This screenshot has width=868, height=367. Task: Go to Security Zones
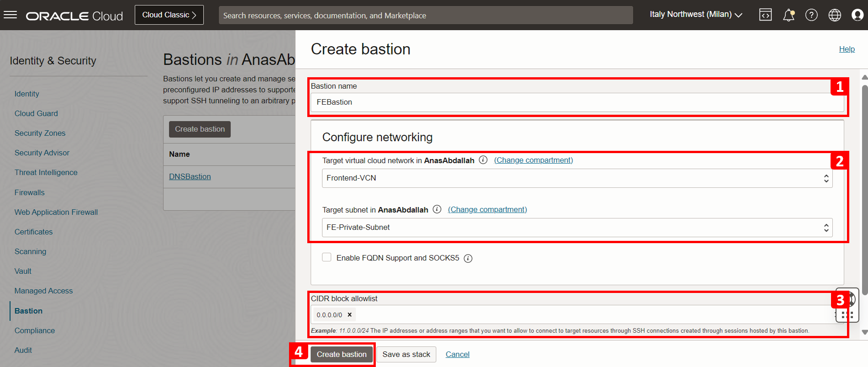(x=40, y=133)
